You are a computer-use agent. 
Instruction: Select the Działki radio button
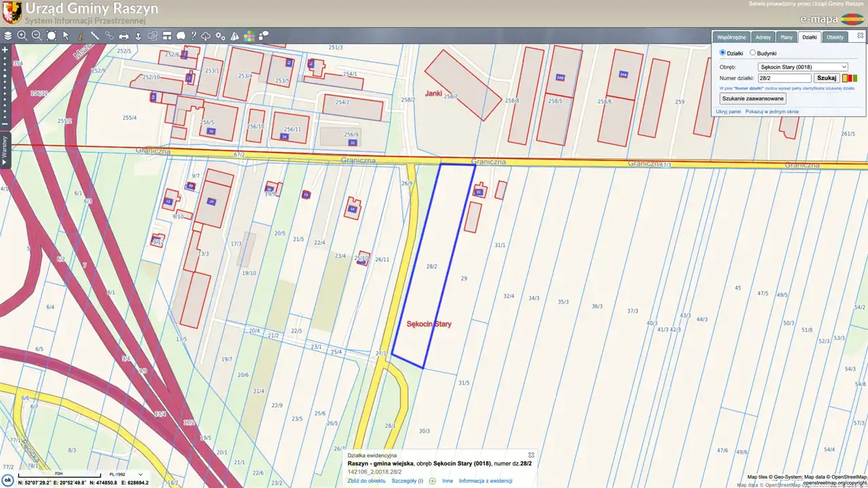click(x=722, y=53)
